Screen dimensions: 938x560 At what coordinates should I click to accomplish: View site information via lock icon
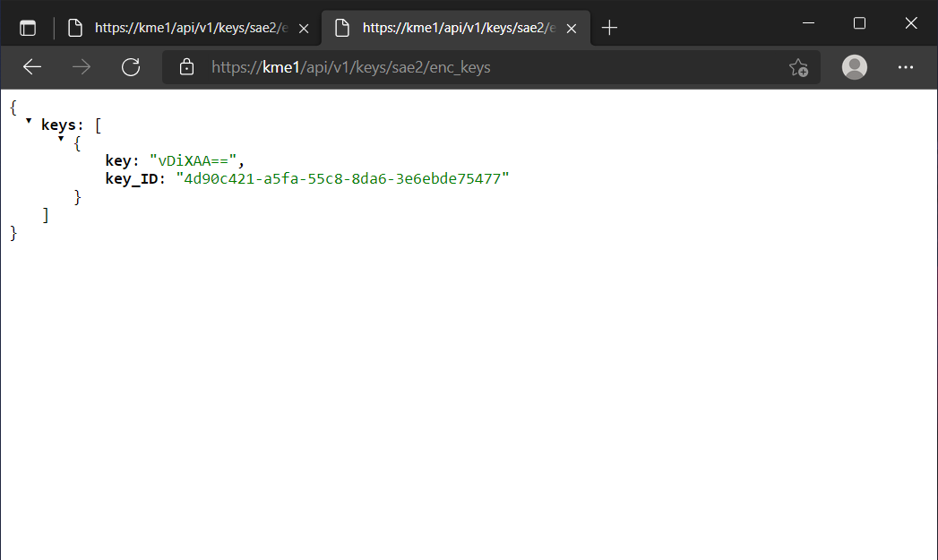(186, 67)
